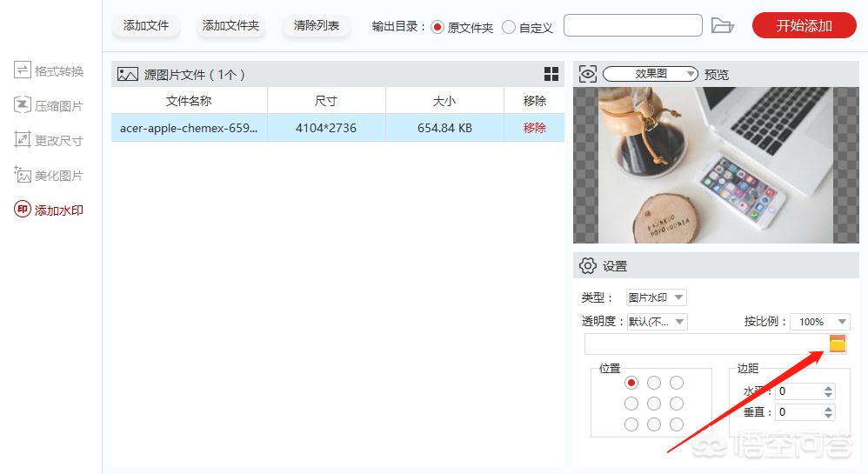The height and width of the screenshot is (474, 868).
Task: Open the beautify image section
Action: (x=49, y=176)
